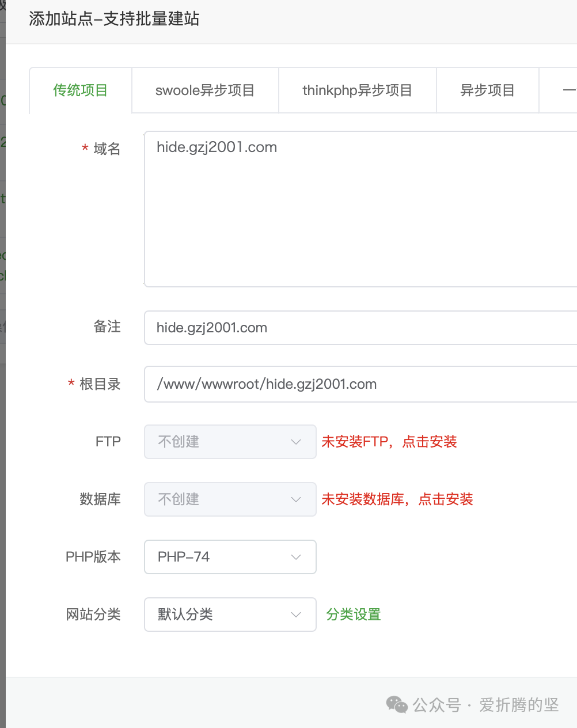Select the thinkphp异步项目 tab
The height and width of the screenshot is (728, 577).
(358, 90)
